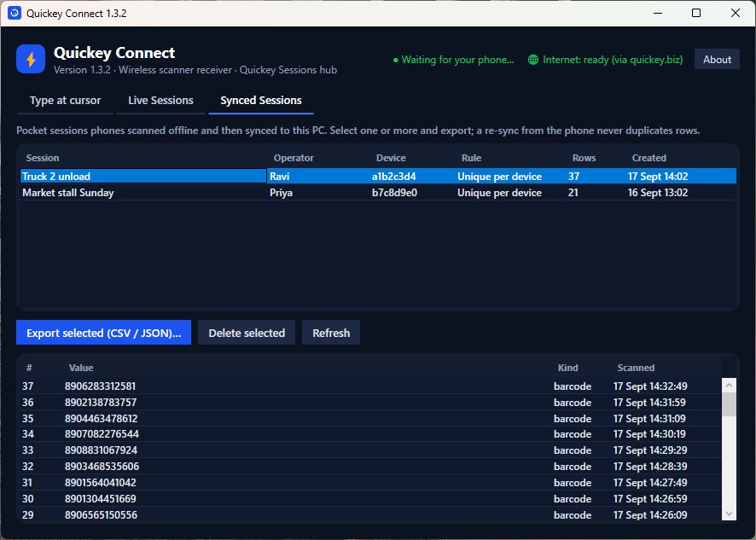Select scan value 8908831067924
Image resolution: width=756 pixels, height=540 pixels.
coord(370,450)
